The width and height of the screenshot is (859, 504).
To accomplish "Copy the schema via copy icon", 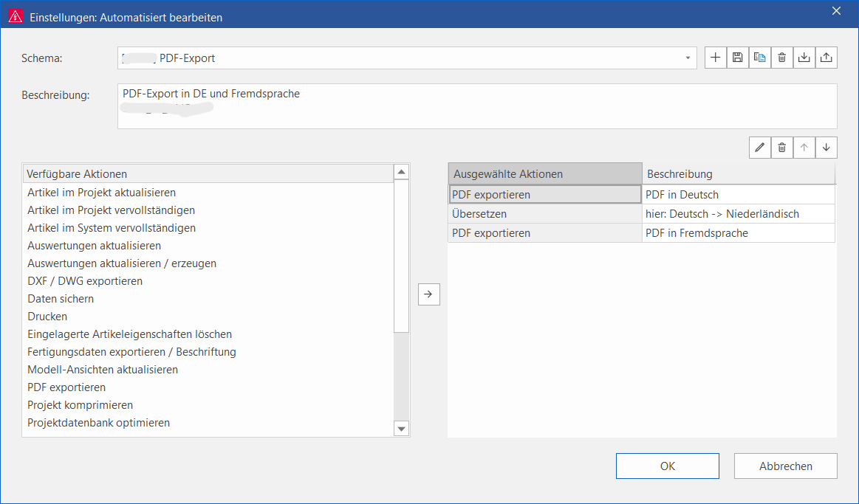I will (x=759, y=58).
